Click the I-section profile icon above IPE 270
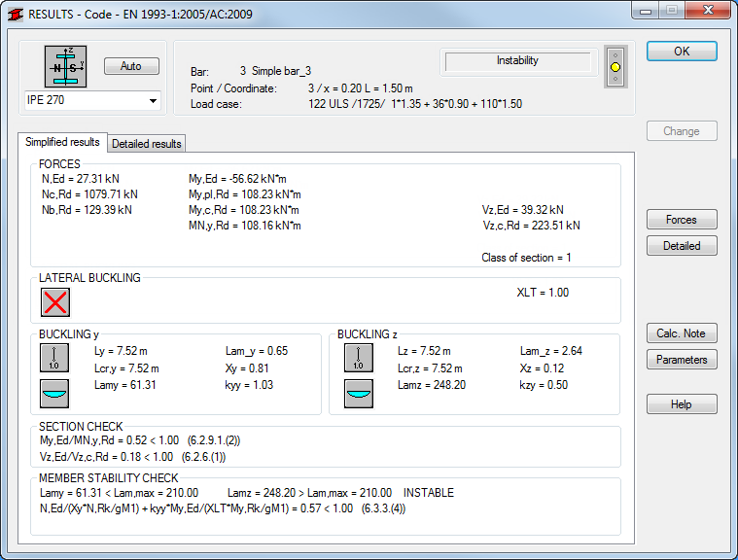 pyautogui.click(x=65, y=66)
